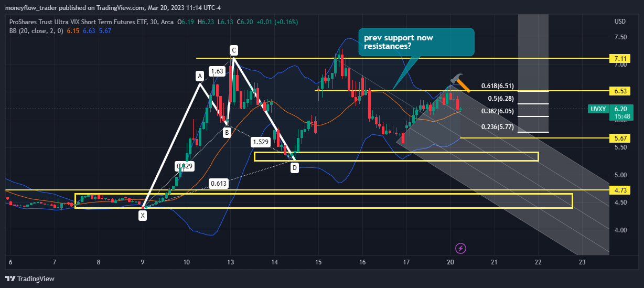Click the 5.50 price axis label

620,147
